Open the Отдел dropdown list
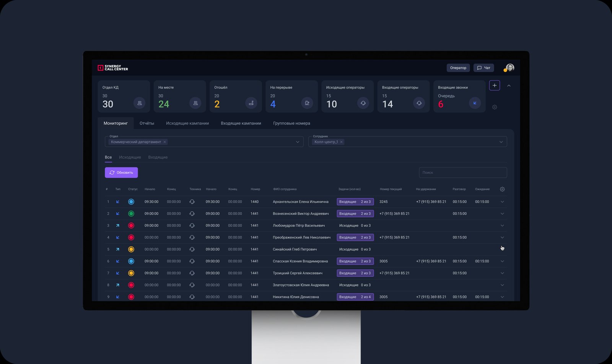 (298, 142)
